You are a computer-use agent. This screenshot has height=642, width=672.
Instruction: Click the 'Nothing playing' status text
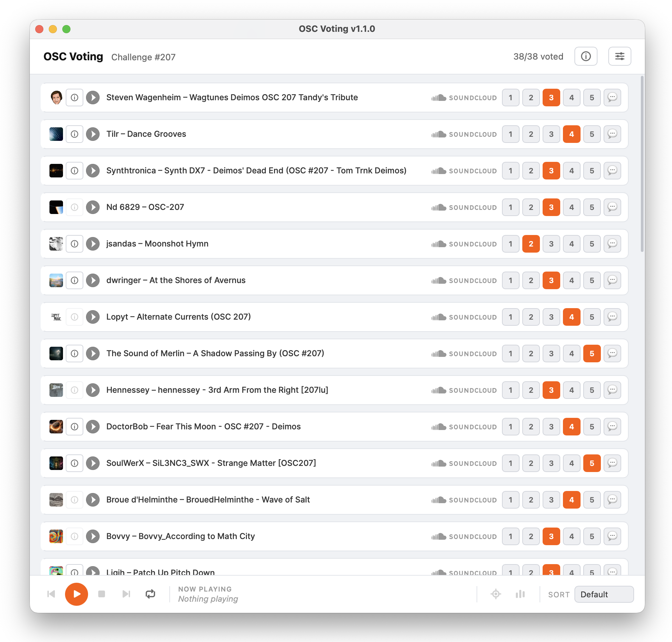click(208, 599)
